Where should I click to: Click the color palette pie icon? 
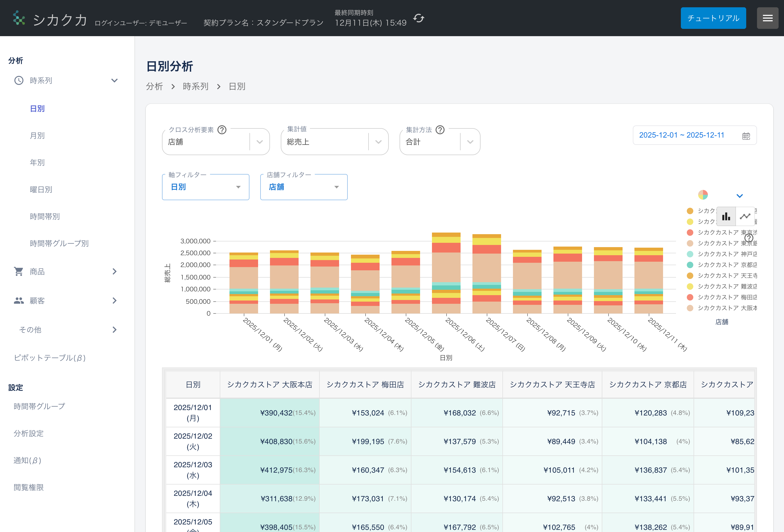[703, 195]
